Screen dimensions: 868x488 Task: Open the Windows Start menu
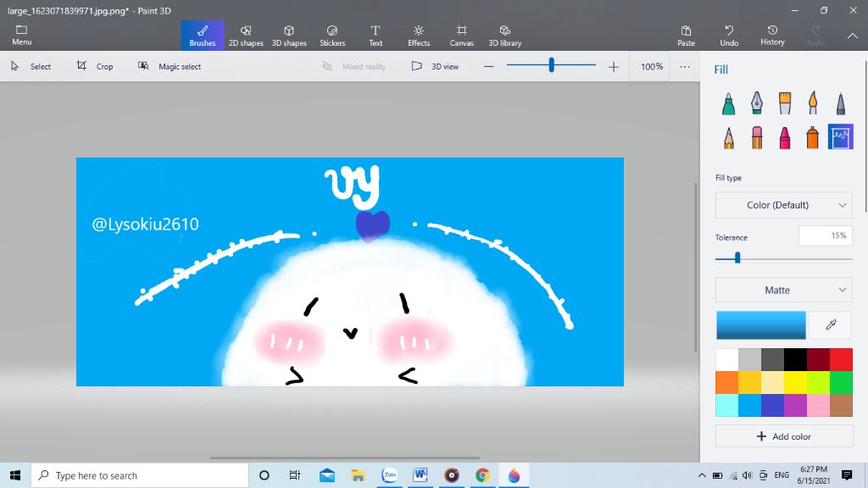click(x=15, y=475)
